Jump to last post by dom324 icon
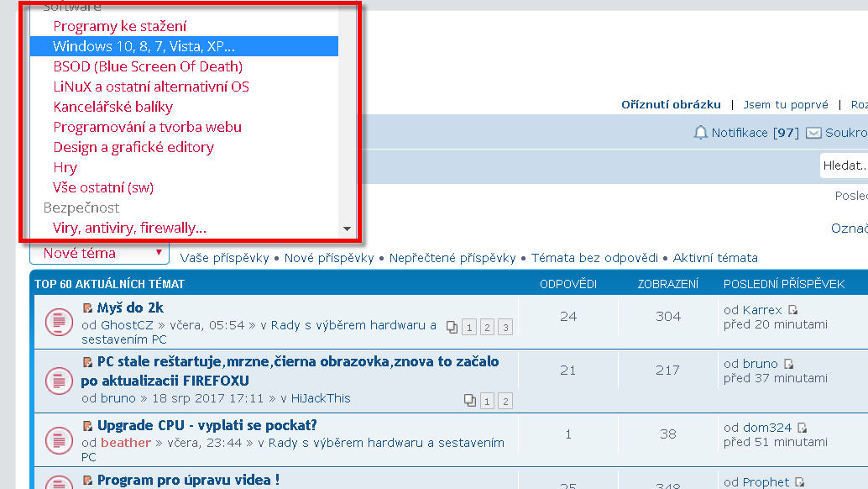The height and width of the screenshot is (489, 868). 803,428
